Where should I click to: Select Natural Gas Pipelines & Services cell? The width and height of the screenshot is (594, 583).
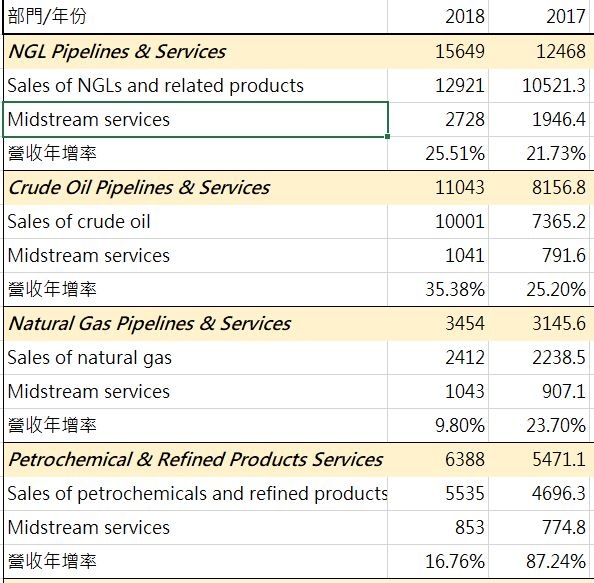click(195, 324)
